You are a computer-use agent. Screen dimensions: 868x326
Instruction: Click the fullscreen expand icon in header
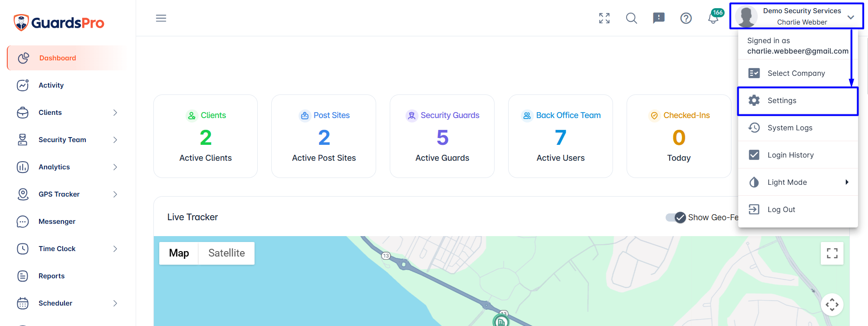click(x=604, y=18)
